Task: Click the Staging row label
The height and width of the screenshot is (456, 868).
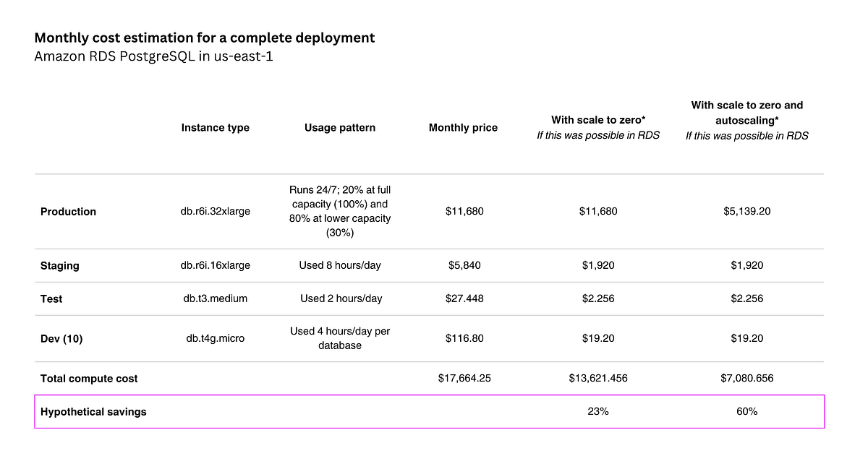Action: point(60,266)
